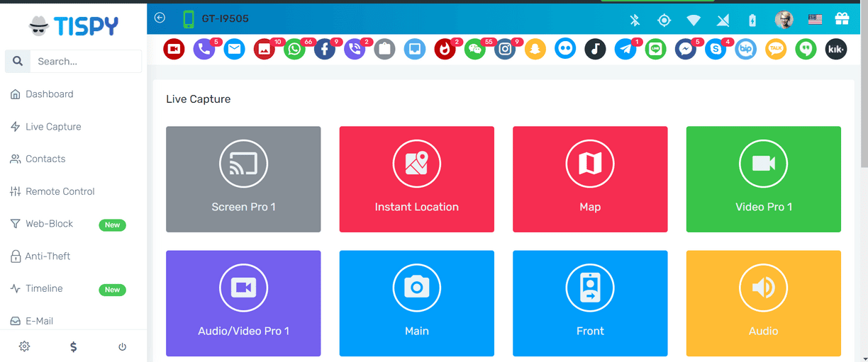Open the photos gallery icon
Screen dimensions: 868x362
(x=265, y=49)
